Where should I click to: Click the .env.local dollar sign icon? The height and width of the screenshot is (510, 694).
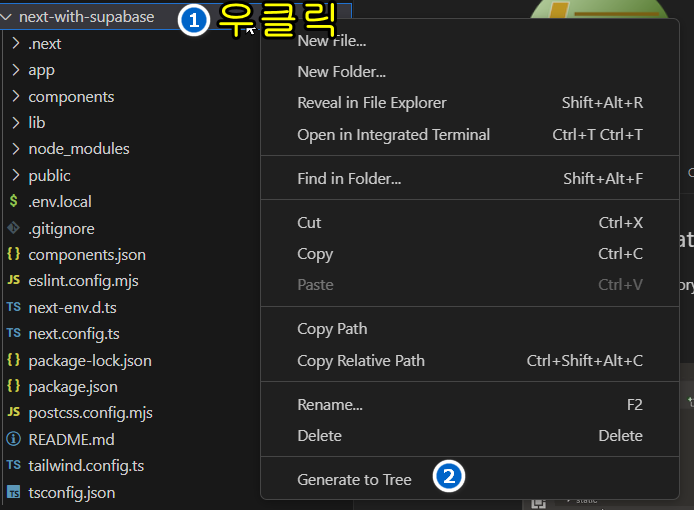tap(13, 201)
